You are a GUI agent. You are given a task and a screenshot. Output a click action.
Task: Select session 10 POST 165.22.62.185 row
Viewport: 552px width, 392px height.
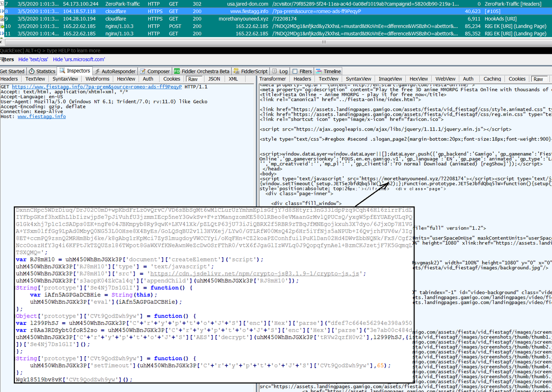[276, 26]
